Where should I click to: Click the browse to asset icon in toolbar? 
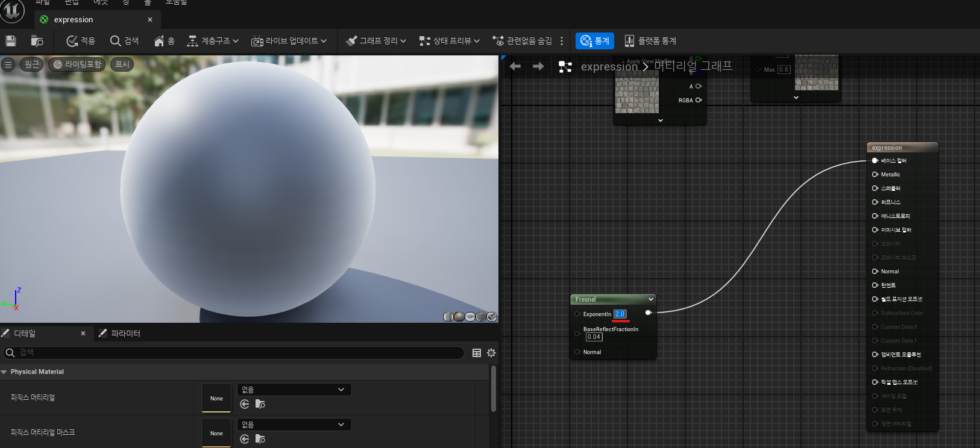coord(37,41)
